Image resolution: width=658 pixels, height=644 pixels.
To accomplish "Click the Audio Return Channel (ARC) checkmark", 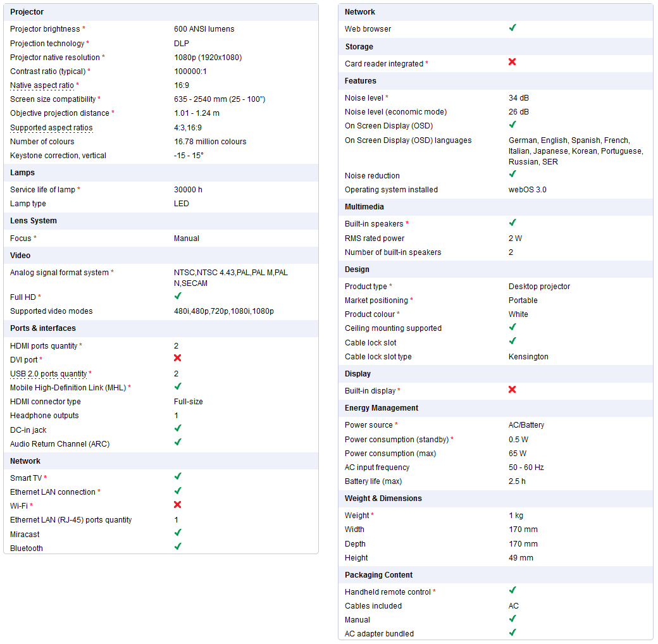I will (x=178, y=442).
